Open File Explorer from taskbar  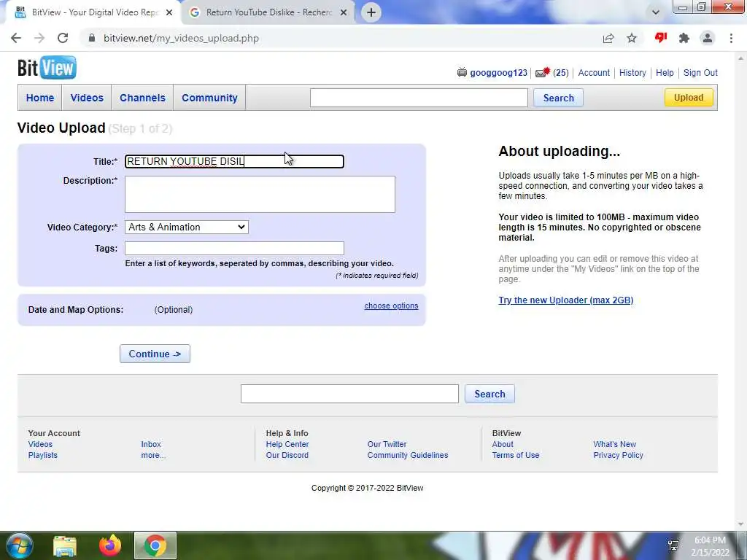click(x=65, y=545)
